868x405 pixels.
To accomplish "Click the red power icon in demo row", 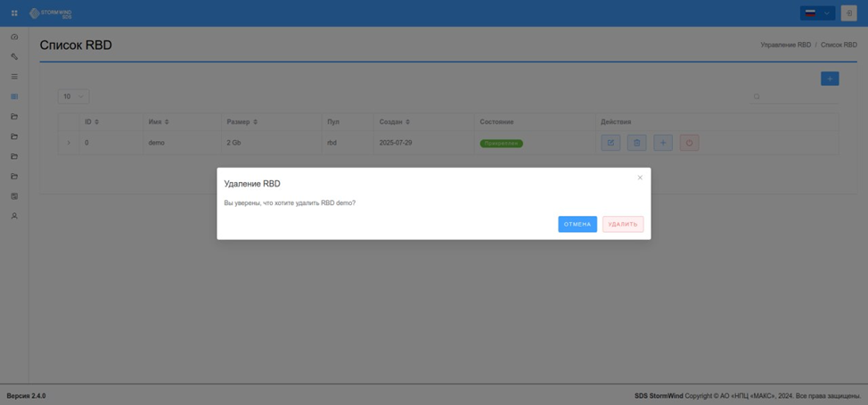I will coord(689,143).
